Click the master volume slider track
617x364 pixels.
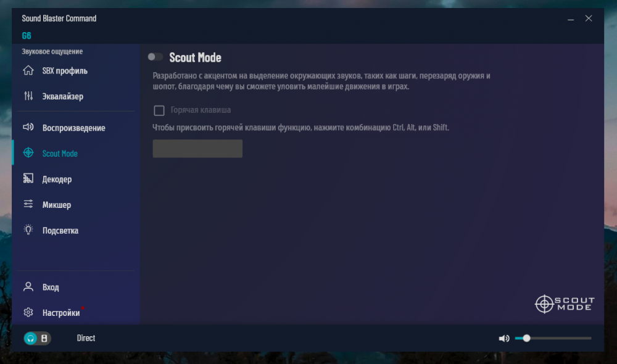[558, 338]
